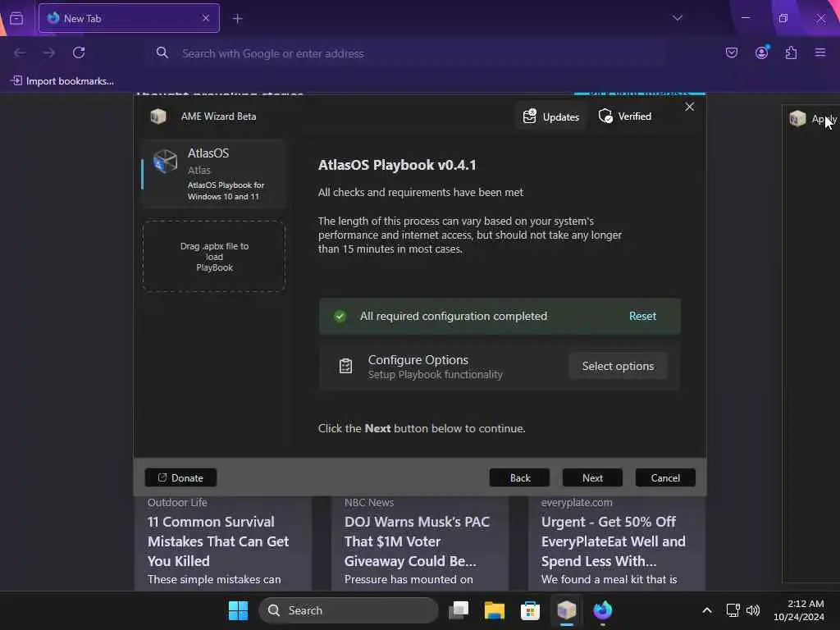This screenshot has height=630, width=840.
Task: Open the taskbar clock and date
Action: [x=799, y=610]
